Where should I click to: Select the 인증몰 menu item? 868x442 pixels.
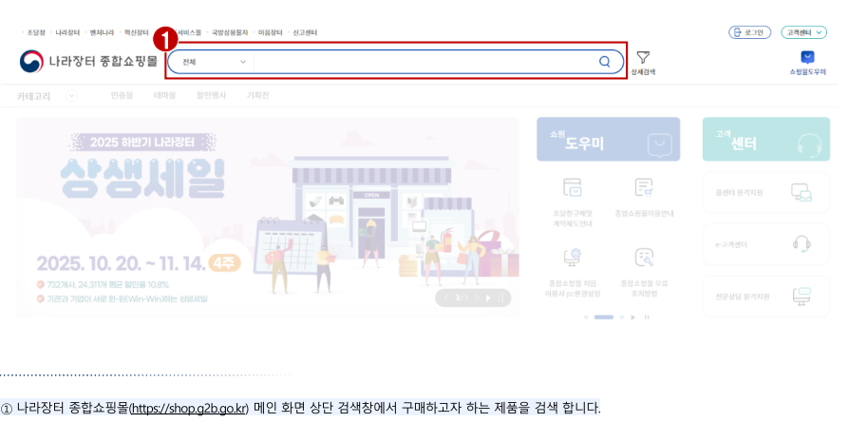coord(122,96)
